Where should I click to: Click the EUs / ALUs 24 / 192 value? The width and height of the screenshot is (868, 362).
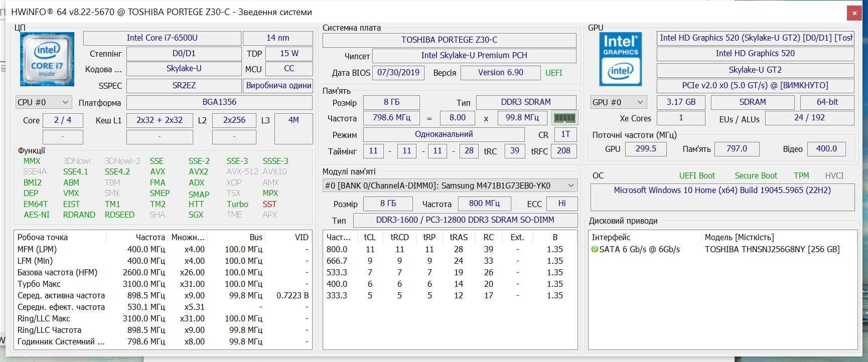point(809,118)
